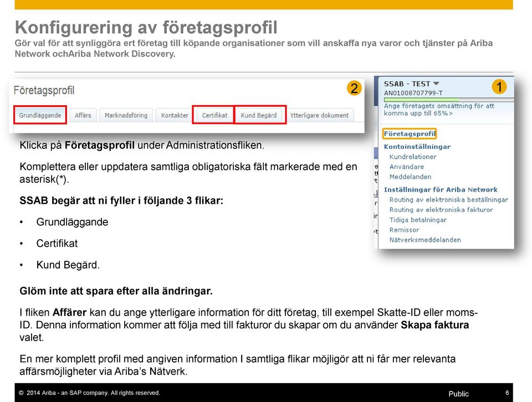This screenshot has width=532, height=402.
Task: Click the 'Kund Begärd.' bullet item
Action: click(68, 265)
